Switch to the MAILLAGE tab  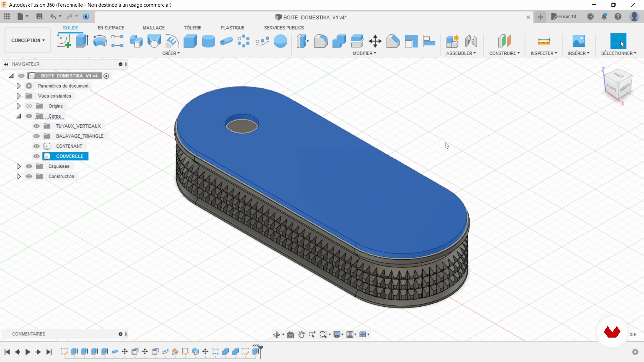coord(154,28)
